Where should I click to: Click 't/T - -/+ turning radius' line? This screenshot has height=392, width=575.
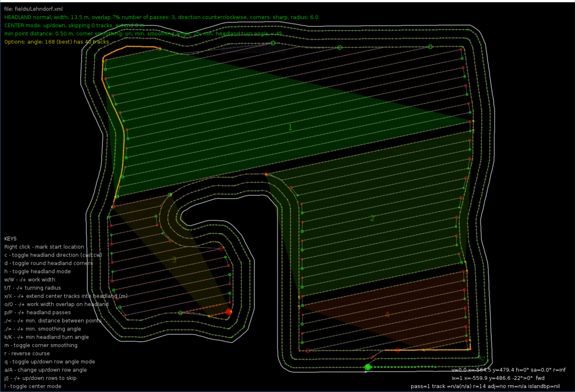(33, 288)
